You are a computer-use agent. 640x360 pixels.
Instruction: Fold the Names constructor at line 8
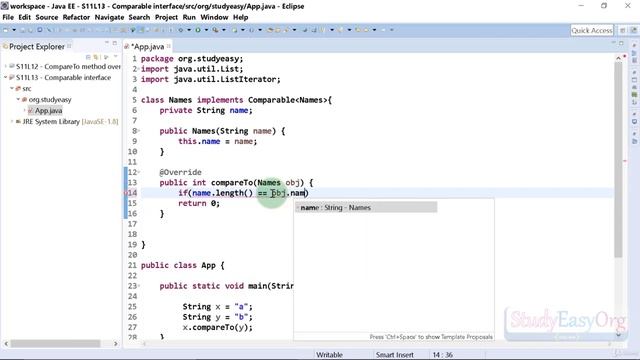pos(139,131)
